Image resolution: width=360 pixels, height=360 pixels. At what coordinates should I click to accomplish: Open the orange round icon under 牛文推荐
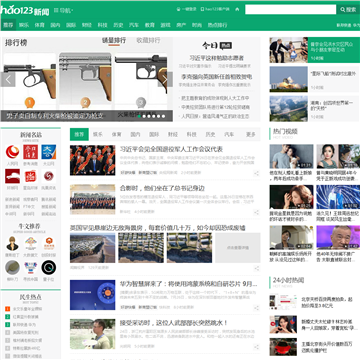[49, 243]
